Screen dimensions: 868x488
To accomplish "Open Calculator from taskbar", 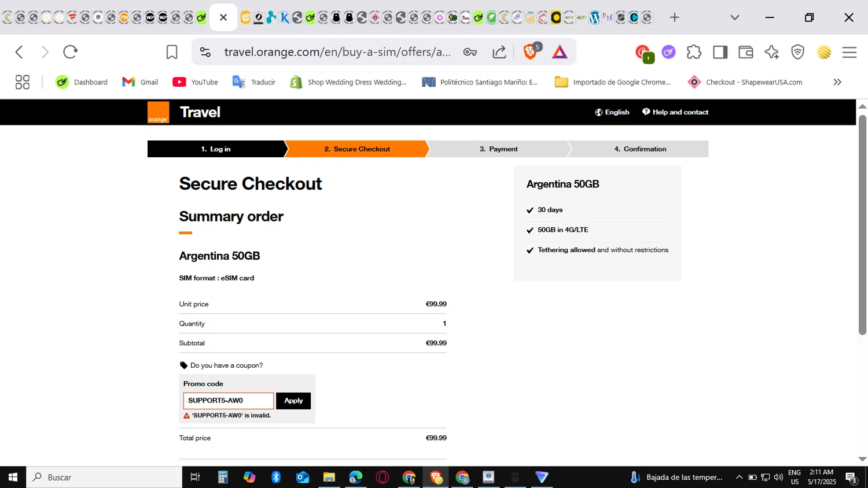I will pos(223,477).
